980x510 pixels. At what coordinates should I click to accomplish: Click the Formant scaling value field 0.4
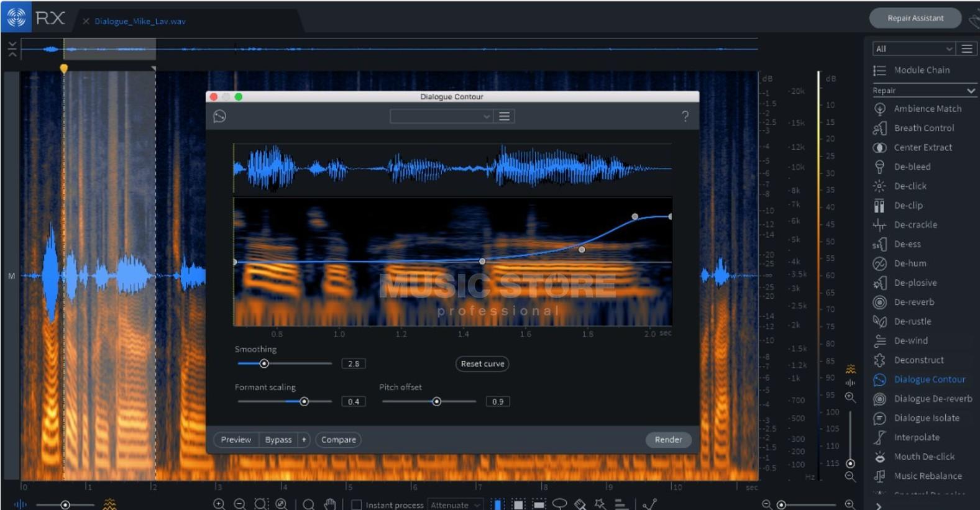tap(354, 402)
